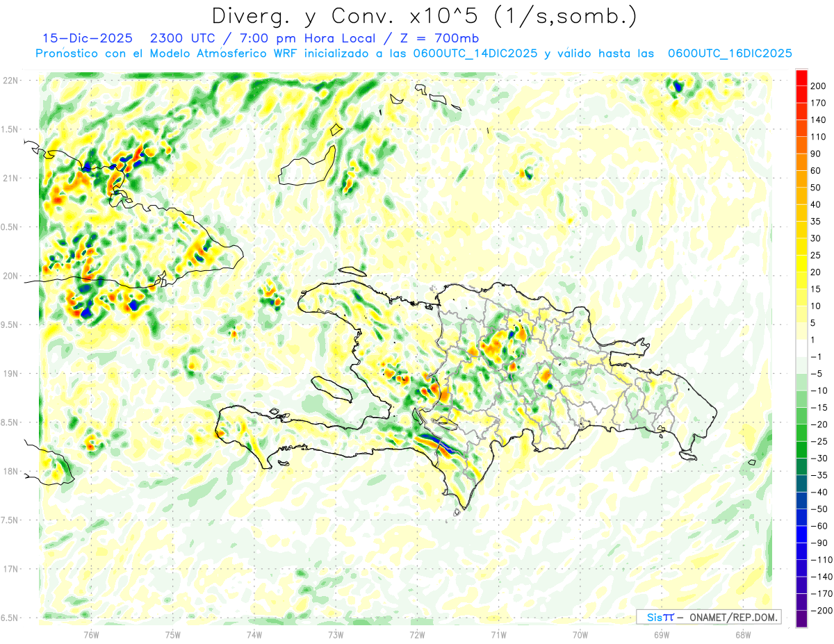Click the '74W' longitude label

pyautogui.click(x=254, y=634)
